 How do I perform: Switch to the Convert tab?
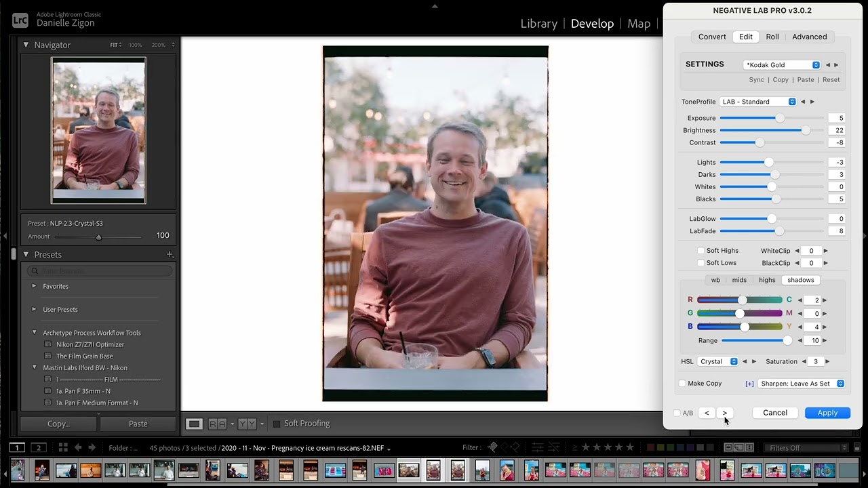click(x=712, y=37)
